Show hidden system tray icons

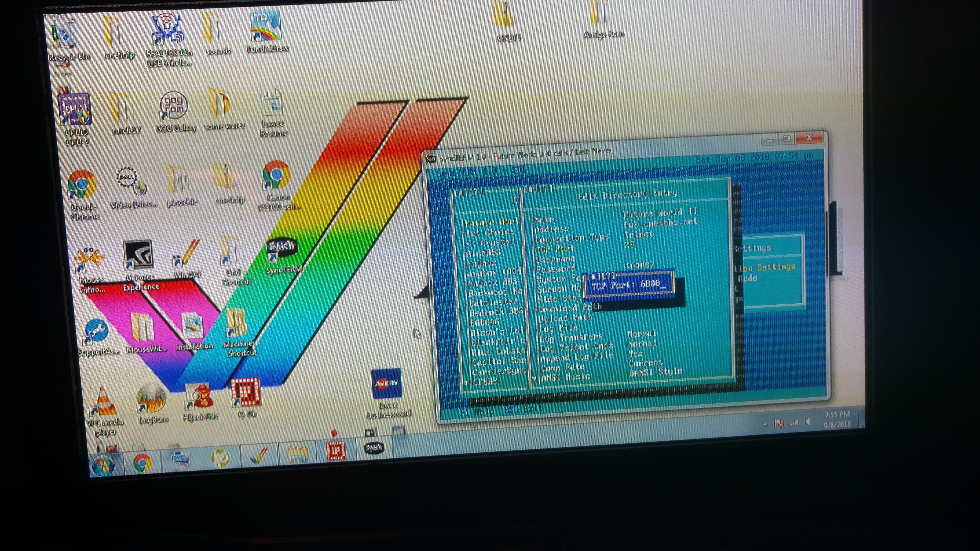point(765,424)
